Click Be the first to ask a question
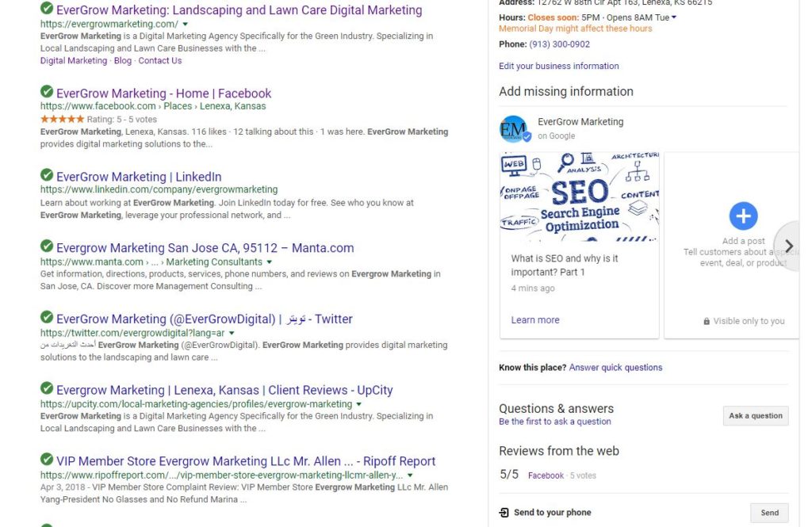 click(554, 422)
